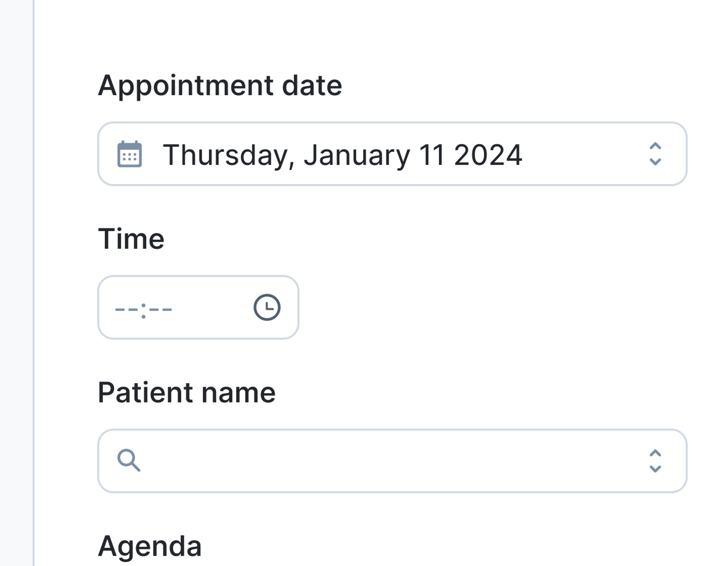Click the "Time" field label
Screen dimensions: 728x566
pos(131,239)
